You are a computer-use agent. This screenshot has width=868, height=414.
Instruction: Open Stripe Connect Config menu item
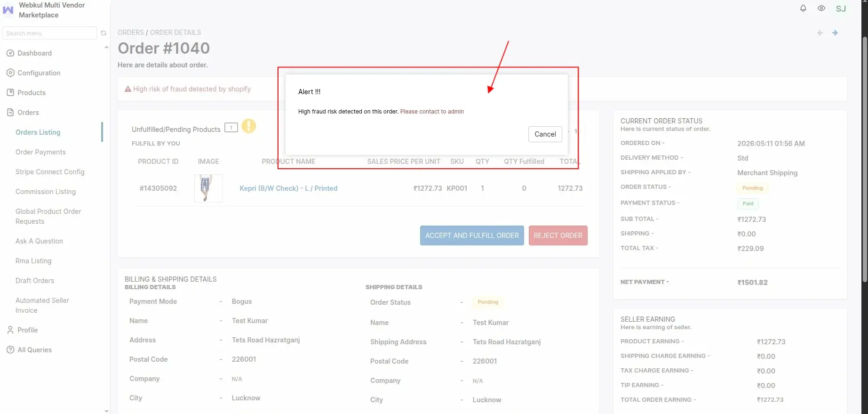(x=50, y=172)
